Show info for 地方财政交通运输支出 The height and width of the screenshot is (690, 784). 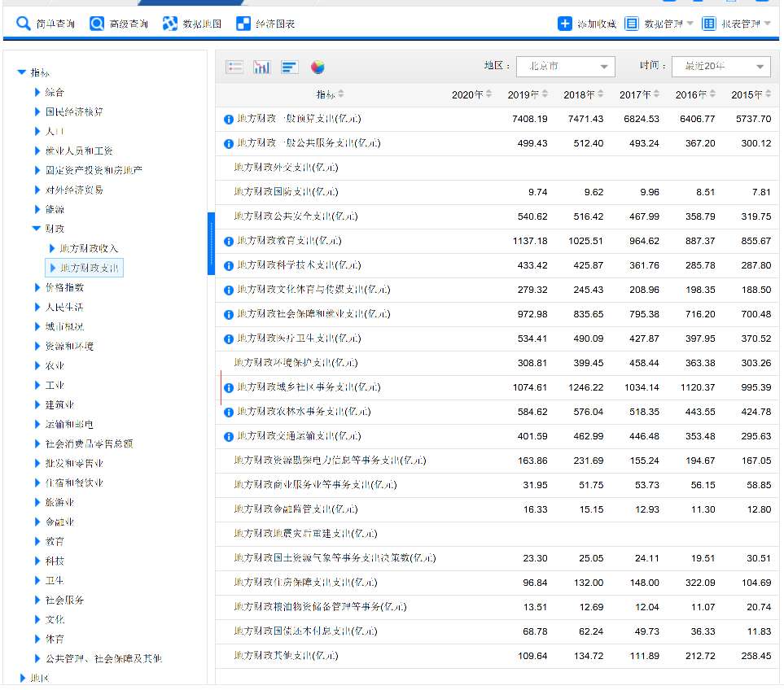click(229, 437)
